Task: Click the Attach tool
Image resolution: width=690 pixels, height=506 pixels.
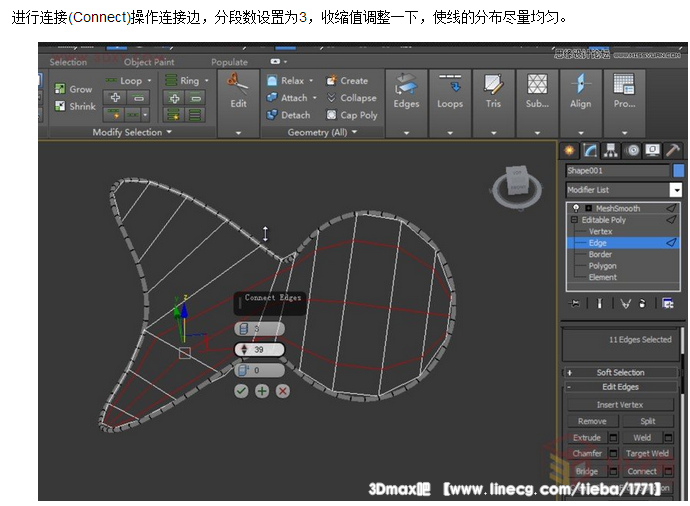Action: click(x=287, y=98)
